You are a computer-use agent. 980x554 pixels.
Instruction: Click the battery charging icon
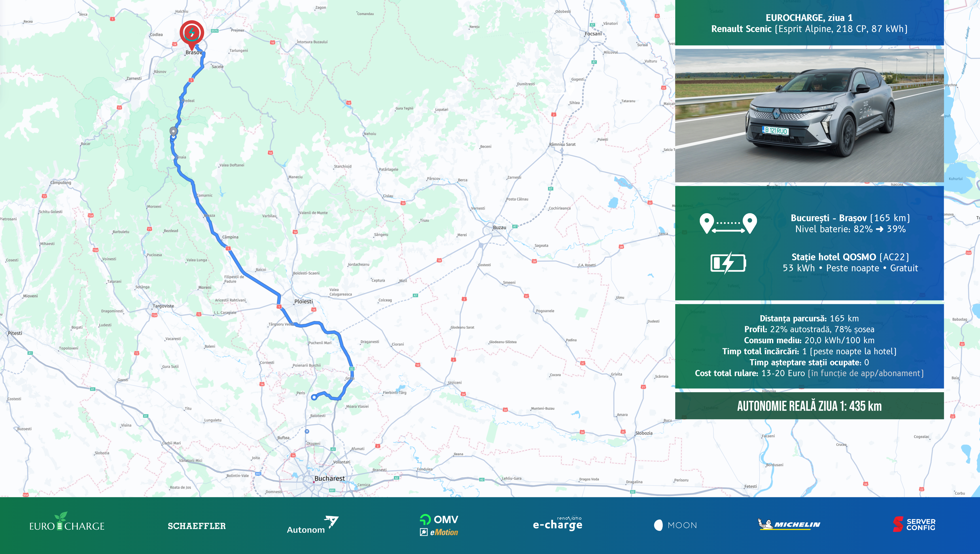(x=728, y=263)
